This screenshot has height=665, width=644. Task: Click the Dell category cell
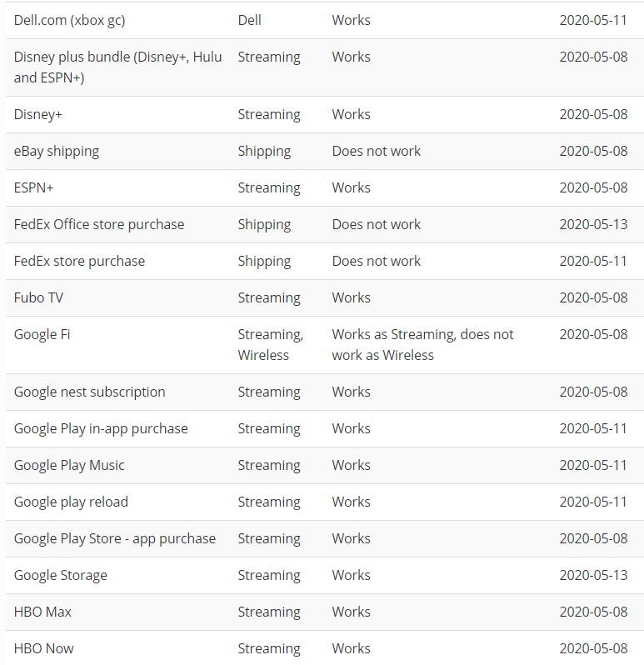tap(249, 20)
